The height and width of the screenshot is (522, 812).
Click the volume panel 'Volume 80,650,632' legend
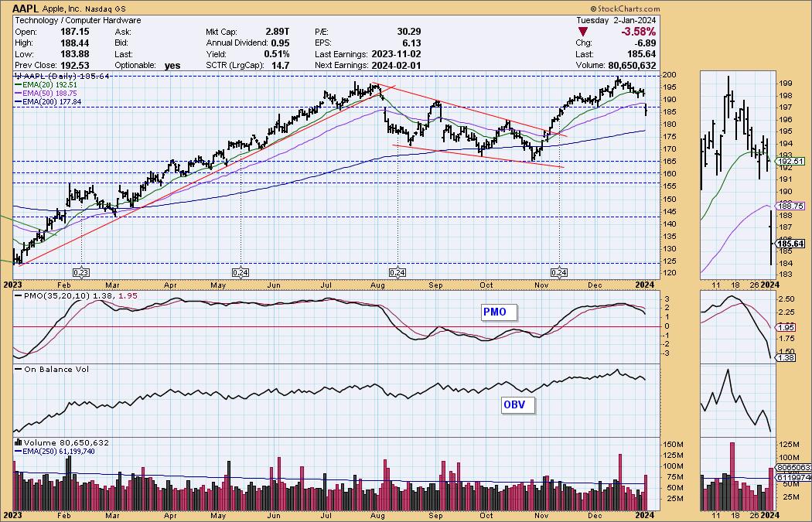(x=62, y=443)
